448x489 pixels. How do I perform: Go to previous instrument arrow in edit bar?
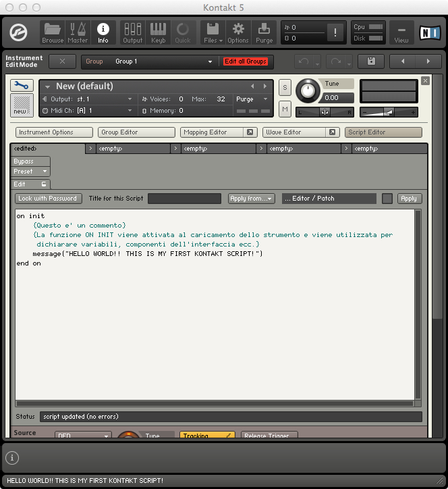coord(403,61)
